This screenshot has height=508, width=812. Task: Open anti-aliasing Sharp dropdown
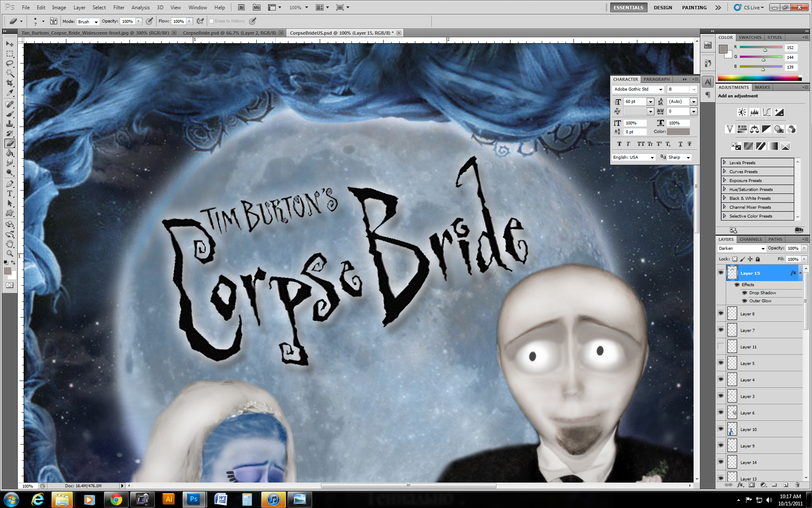click(679, 157)
